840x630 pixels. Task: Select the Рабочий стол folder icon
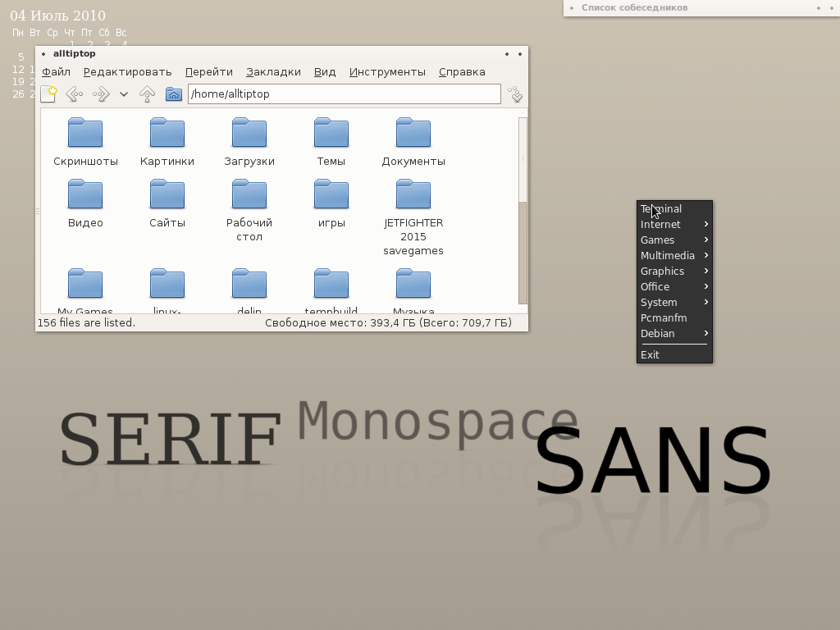click(x=249, y=194)
